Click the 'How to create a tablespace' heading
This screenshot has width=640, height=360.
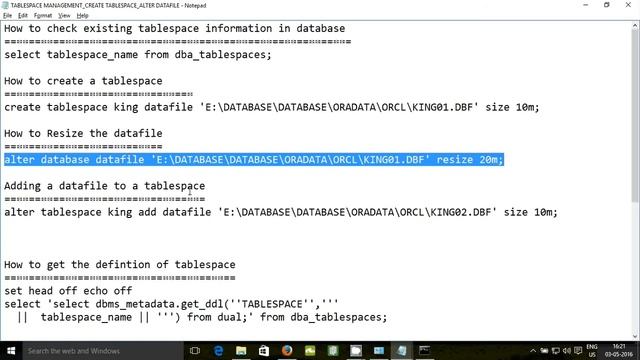click(83, 81)
